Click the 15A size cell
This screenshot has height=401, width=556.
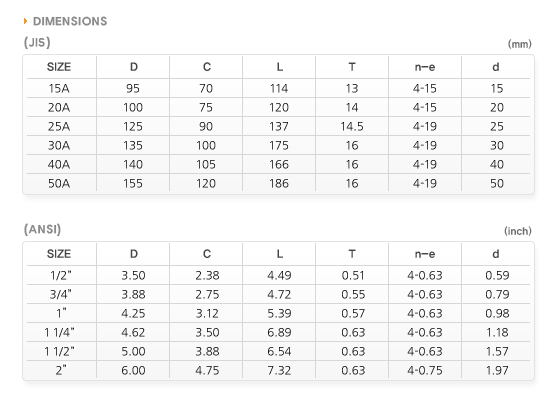click(x=59, y=88)
